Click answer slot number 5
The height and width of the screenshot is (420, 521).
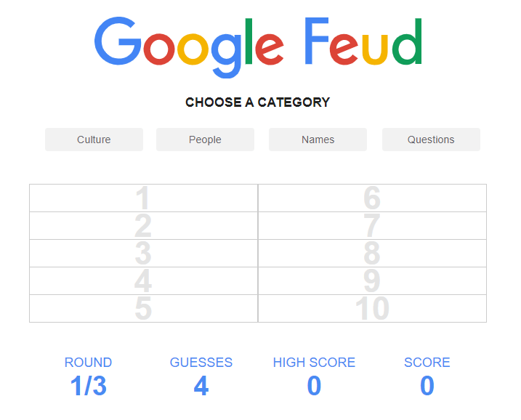[143, 309]
